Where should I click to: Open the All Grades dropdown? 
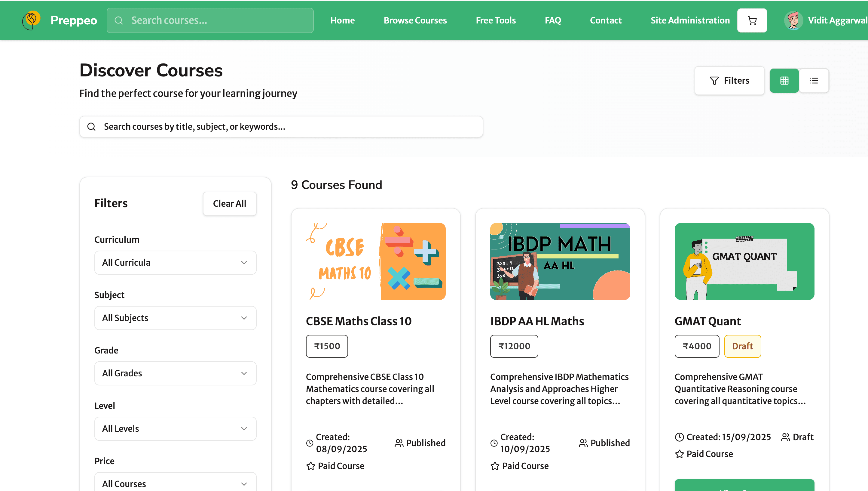[175, 373]
